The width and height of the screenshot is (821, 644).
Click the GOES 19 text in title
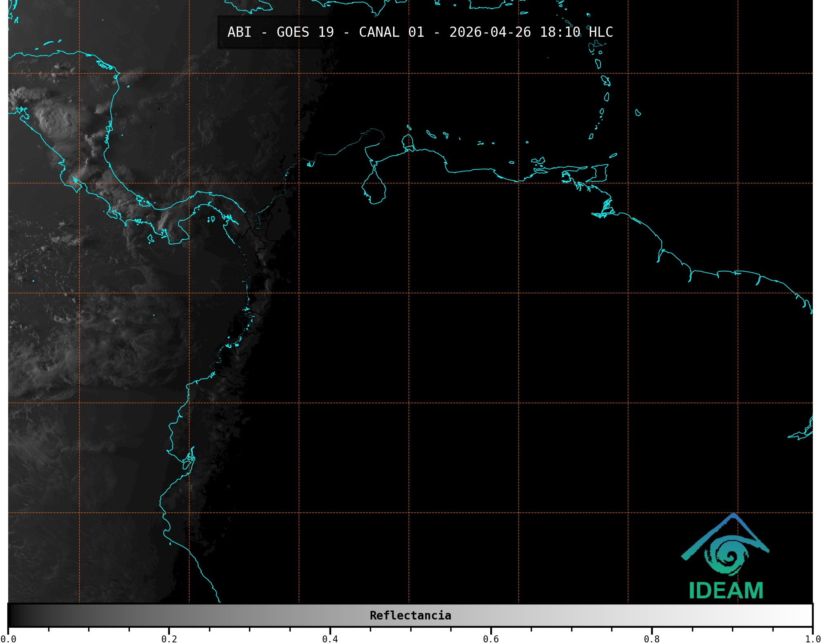point(305,32)
